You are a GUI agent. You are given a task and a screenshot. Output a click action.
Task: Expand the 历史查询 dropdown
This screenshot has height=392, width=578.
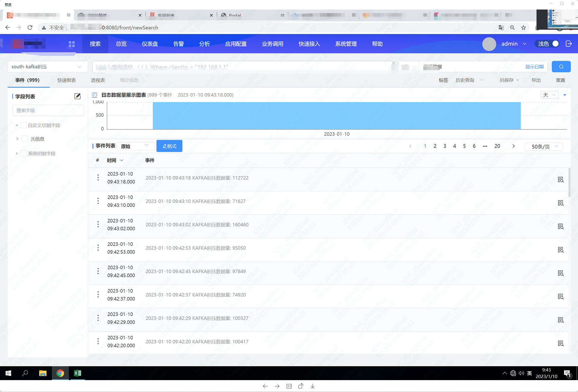coord(469,80)
